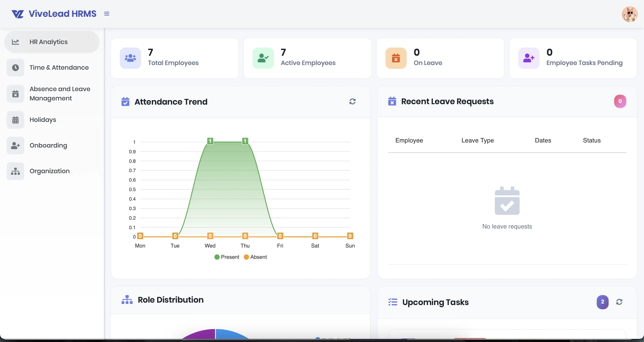Click the Upcoming Tasks list icon
The image size is (644, 342).
[393, 302]
